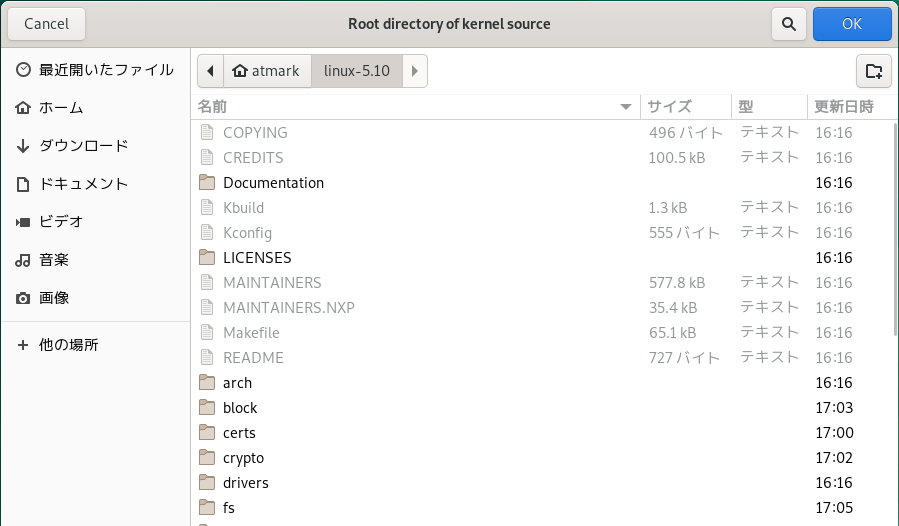Sort by modified date (更新日時) column

pos(844,106)
